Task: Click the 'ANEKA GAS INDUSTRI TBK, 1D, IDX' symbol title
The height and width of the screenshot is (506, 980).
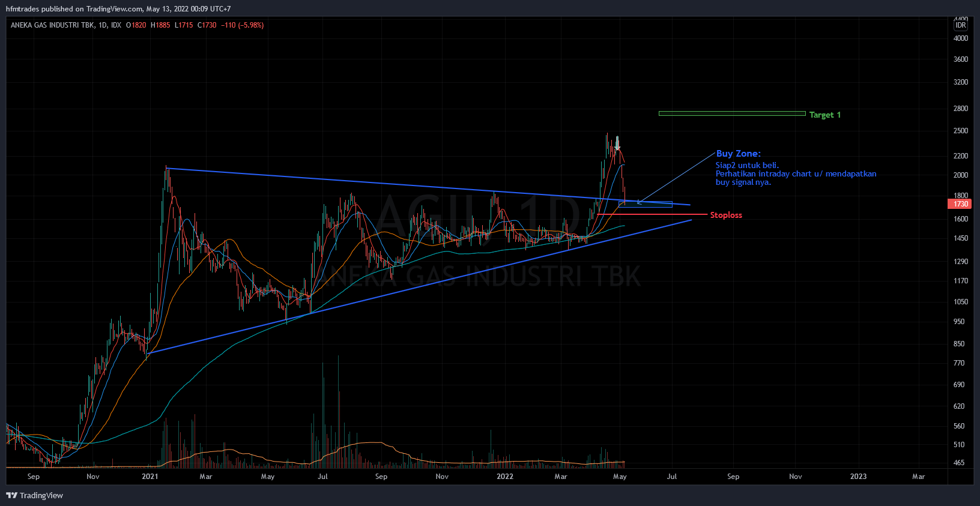Action: tap(66, 25)
